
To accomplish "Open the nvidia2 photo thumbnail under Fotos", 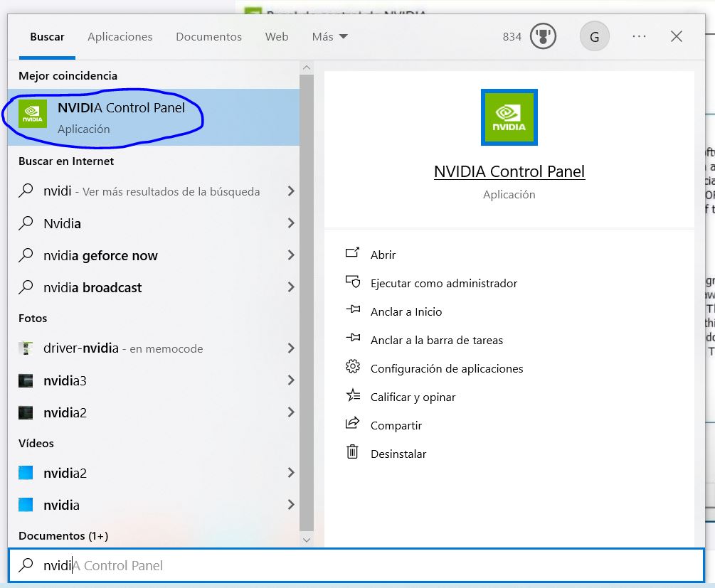I will click(x=26, y=412).
